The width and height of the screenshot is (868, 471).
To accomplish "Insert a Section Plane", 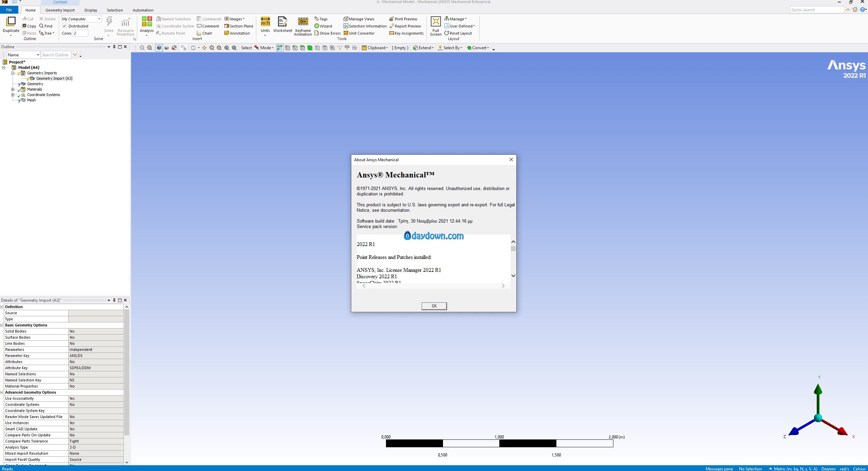I will 239,26.
